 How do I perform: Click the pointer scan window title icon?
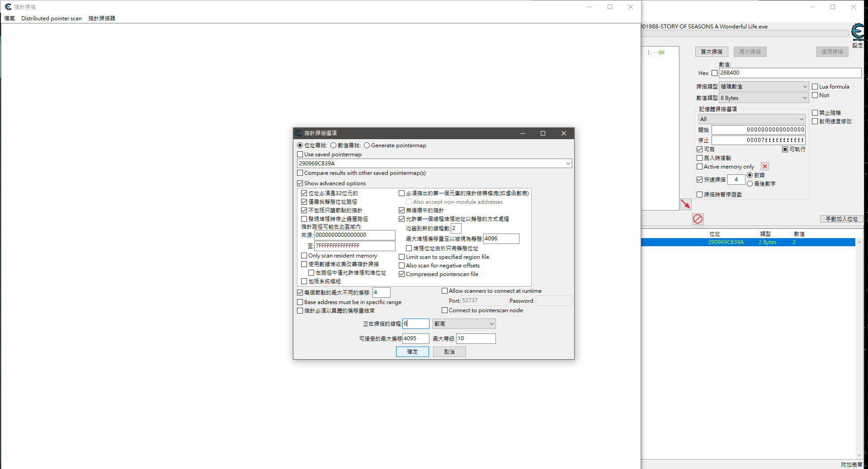(x=8, y=7)
